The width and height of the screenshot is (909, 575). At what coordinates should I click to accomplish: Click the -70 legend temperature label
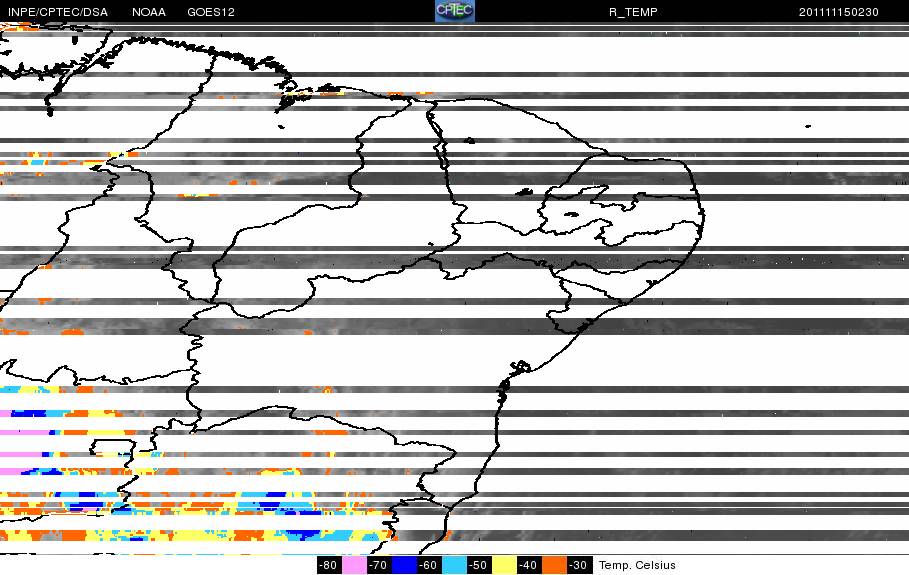pyautogui.click(x=378, y=566)
